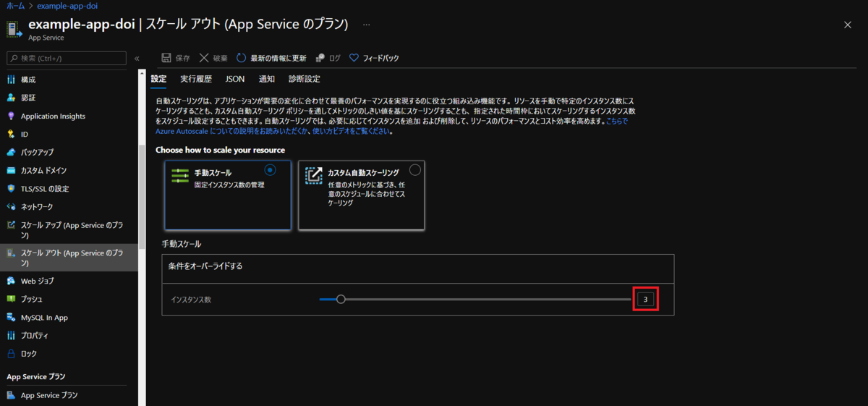Viewport: 868px width, 406px height.
Task: Click the フィードバック heart icon
Action: click(x=354, y=58)
